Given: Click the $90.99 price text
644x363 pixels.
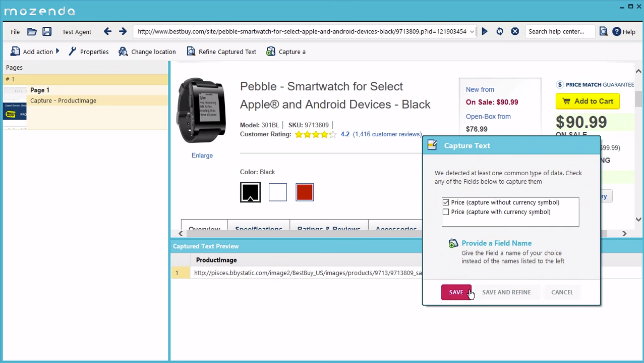Looking at the screenshot, I should point(581,122).
